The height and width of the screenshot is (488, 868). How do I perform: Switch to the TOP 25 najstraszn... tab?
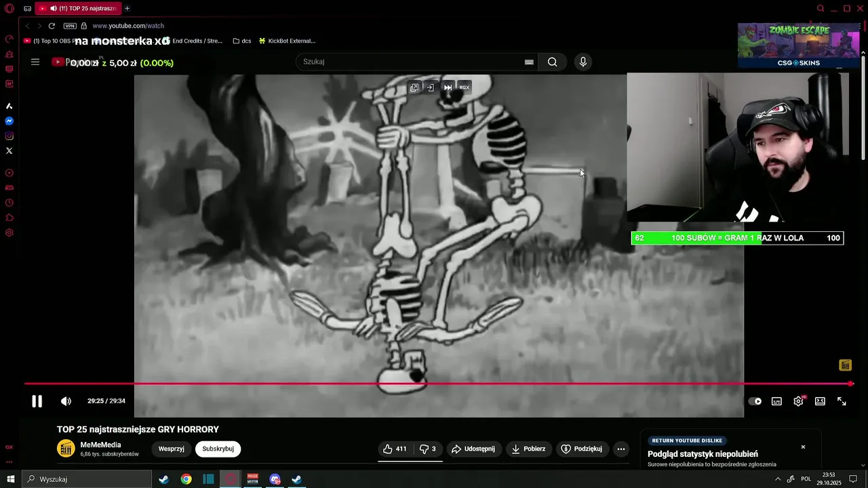pos(77,9)
